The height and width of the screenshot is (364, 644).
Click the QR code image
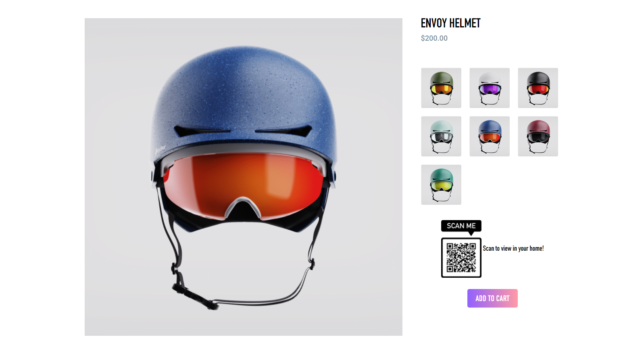click(x=461, y=258)
